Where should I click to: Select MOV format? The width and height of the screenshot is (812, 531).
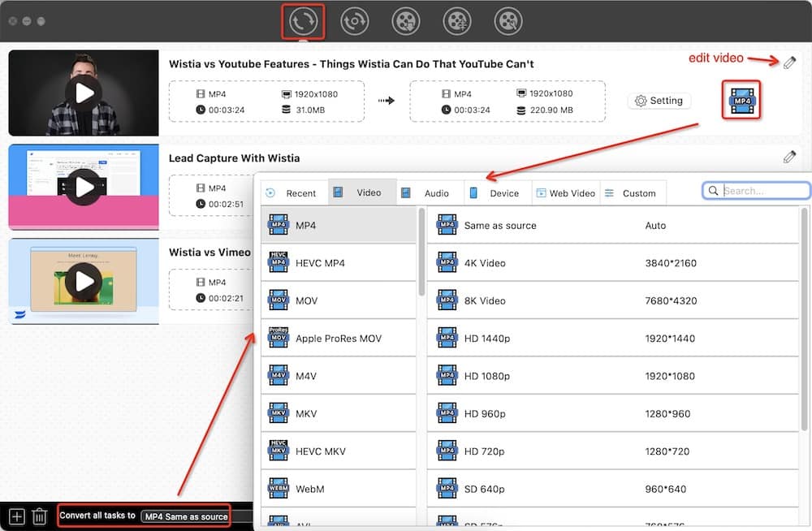coord(339,300)
